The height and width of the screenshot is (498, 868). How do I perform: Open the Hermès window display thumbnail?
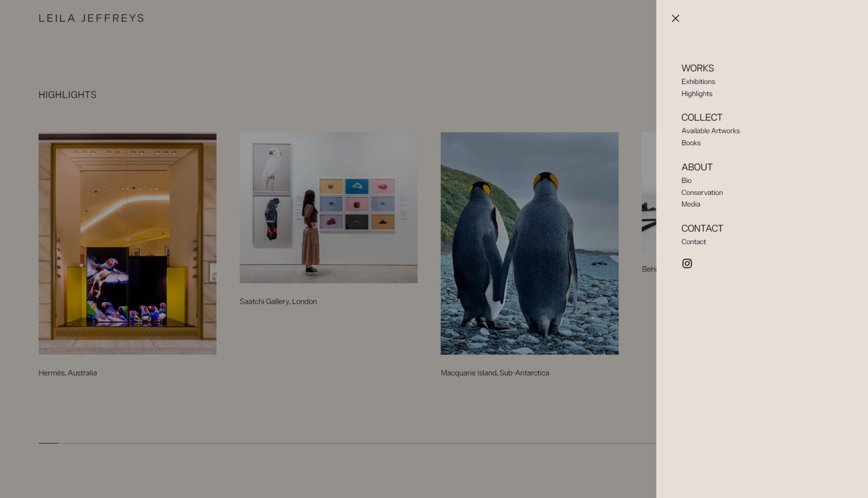(x=127, y=243)
